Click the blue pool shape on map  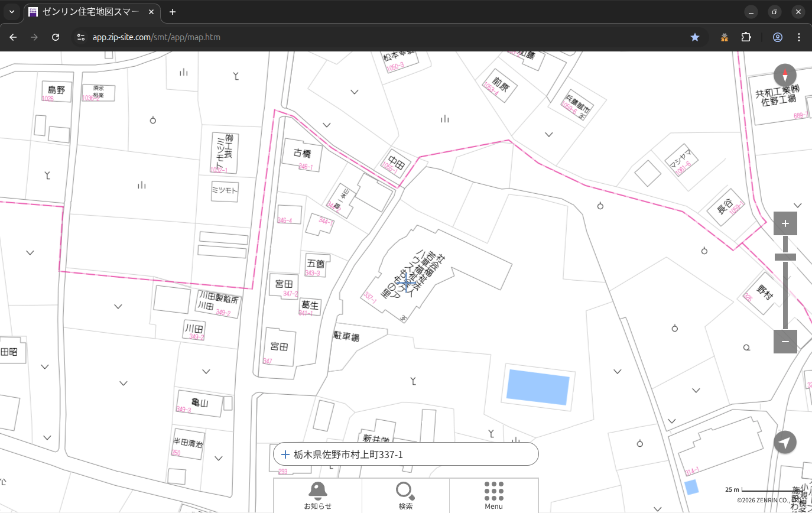click(538, 388)
